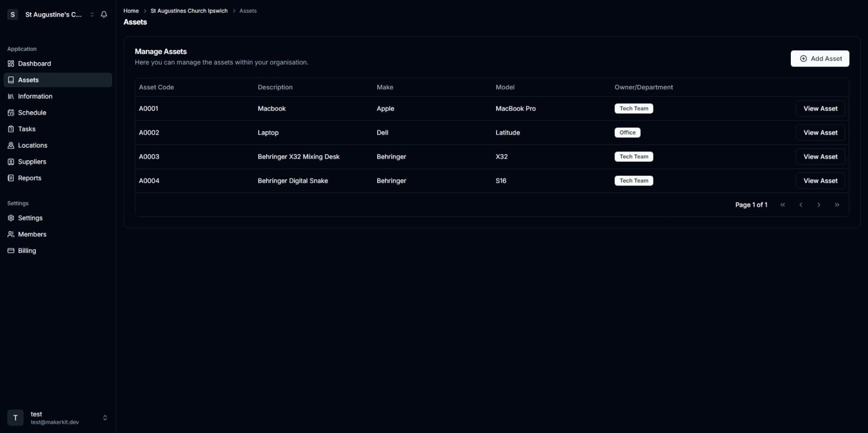Click the S organisation avatar
Screen dimensions: 868x433
pyautogui.click(x=13, y=15)
